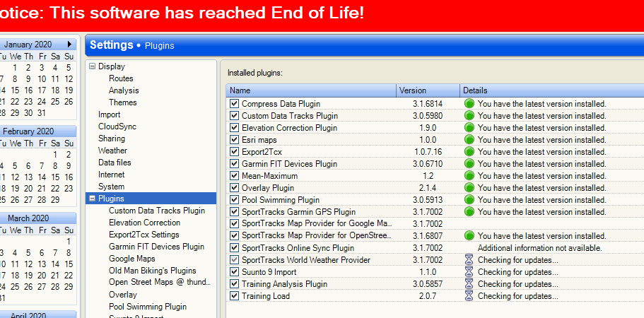Toggle Elevation Correction Plugin checkbox
This screenshot has height=318, width=644.
[234, 128]
